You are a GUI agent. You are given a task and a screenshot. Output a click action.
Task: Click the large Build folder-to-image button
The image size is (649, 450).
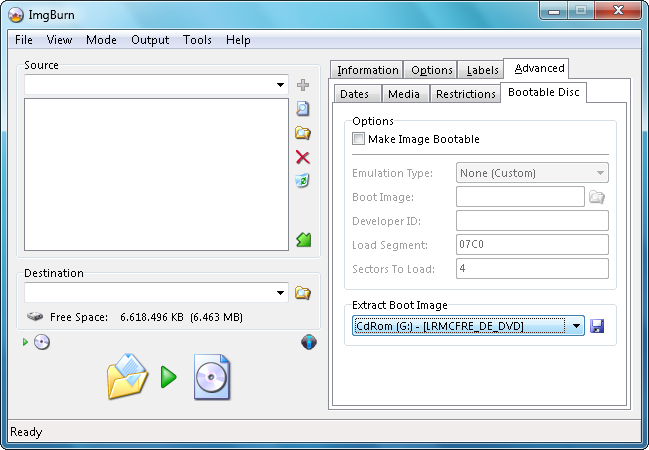[127, 377]
